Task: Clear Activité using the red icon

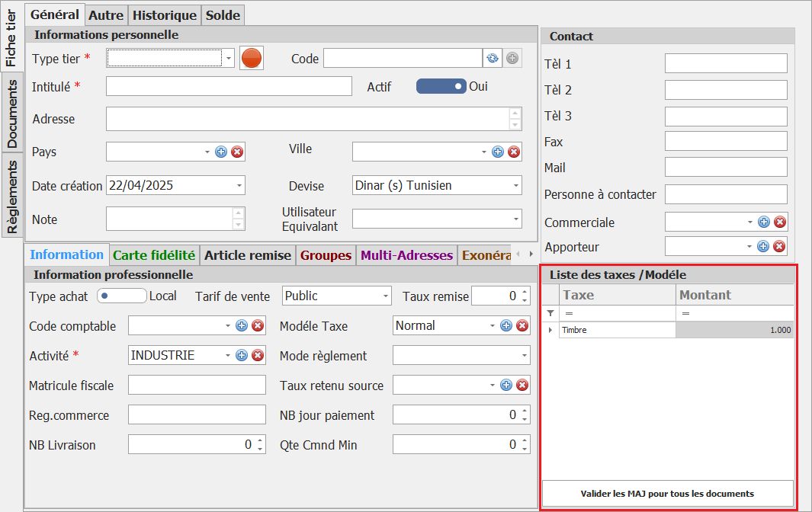Action: click(258, 355)
